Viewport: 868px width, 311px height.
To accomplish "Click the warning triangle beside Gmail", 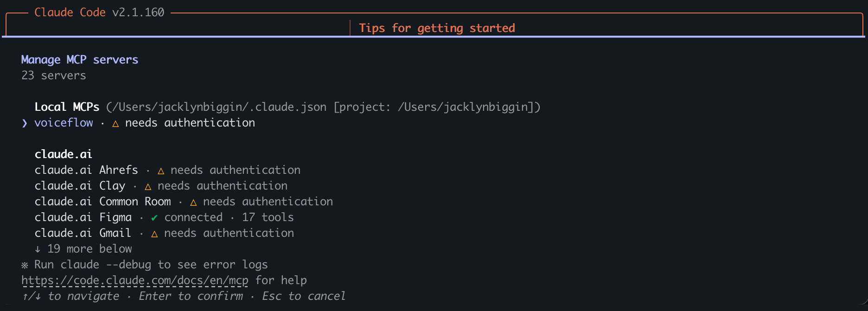I will point(154,234).
